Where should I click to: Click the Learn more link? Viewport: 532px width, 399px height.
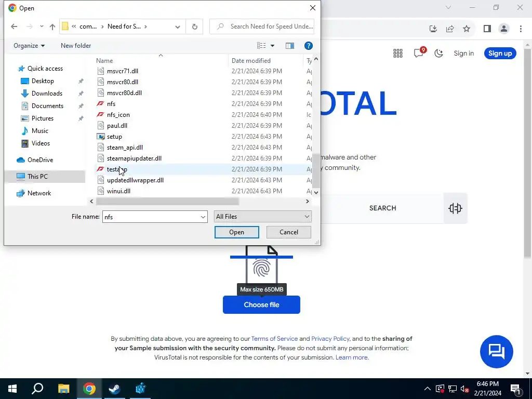(352, 357)
